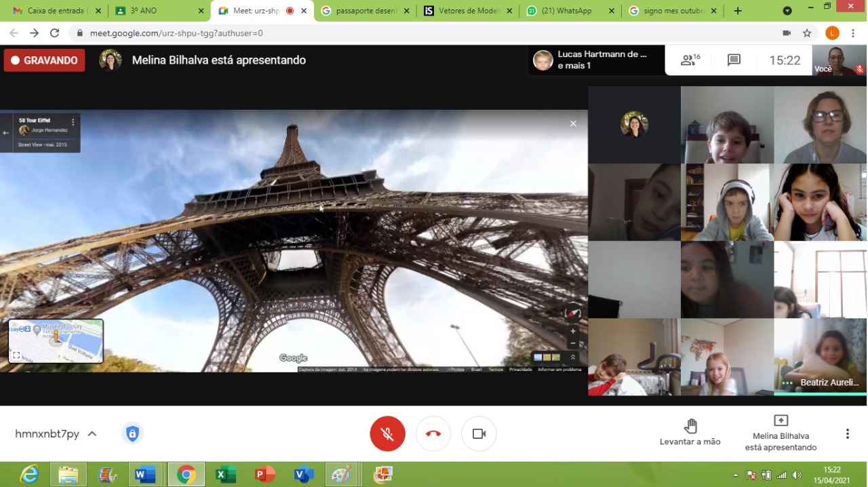Image resolution: width=868 pixels, height=487 pixels.
Task: Expand meeting details next to hmnxnbt7py
Action: click(92, 433)
